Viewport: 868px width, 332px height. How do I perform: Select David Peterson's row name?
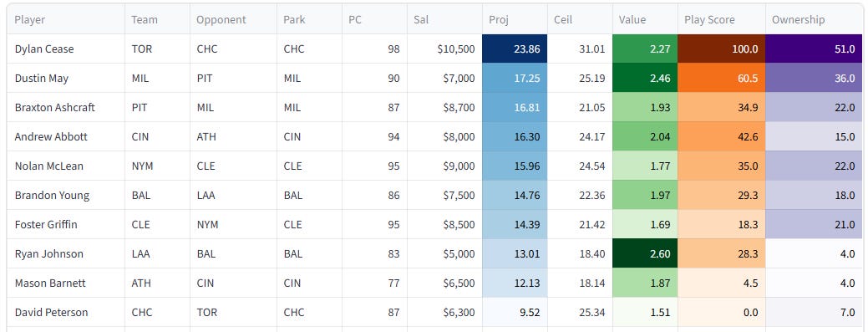click(x=52, y=313)
